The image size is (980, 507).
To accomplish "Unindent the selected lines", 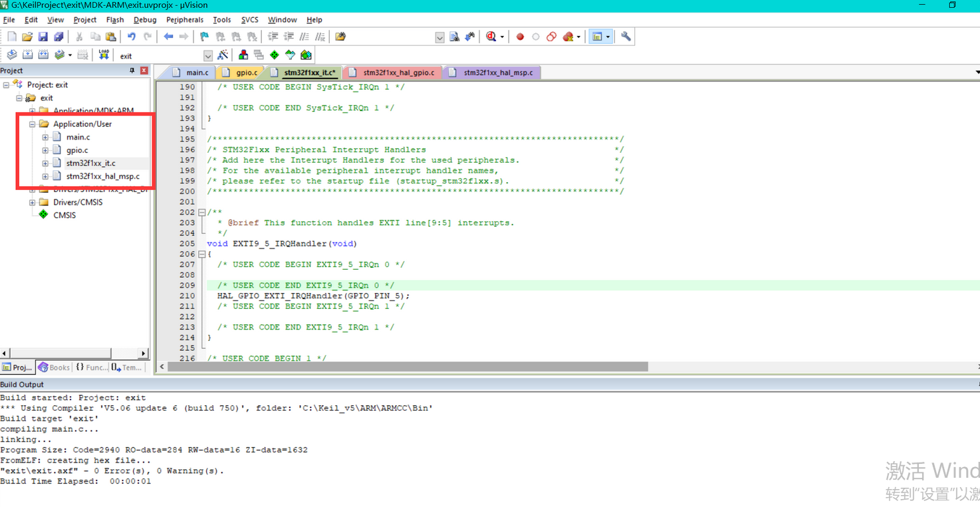I will (289, 37).
